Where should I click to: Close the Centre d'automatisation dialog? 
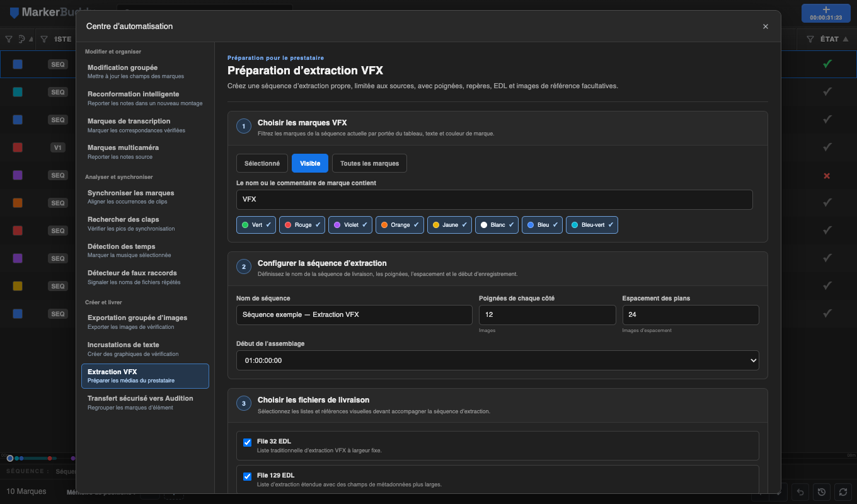click(x=766, y=26)
